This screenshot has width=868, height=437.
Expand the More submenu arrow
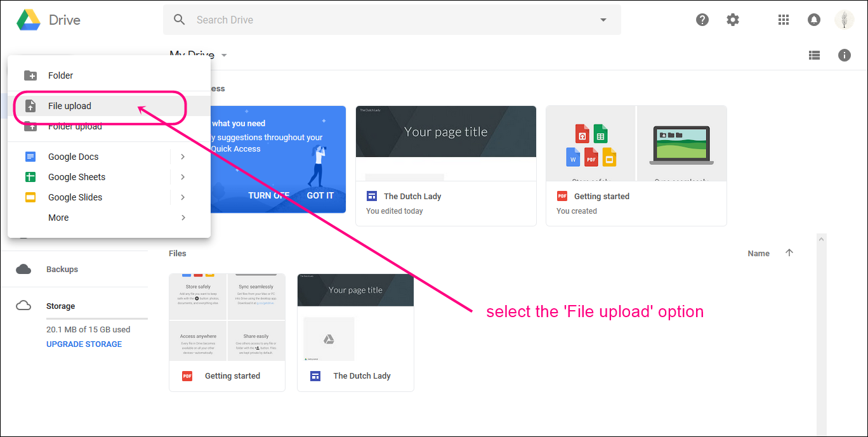pyautogui.click(x=183, y=218)
